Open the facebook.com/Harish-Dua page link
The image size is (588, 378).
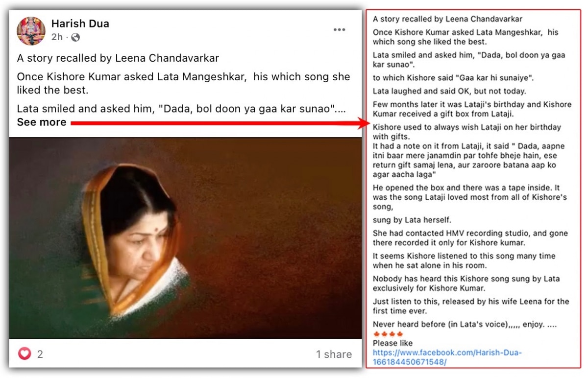tap(447, 357)
